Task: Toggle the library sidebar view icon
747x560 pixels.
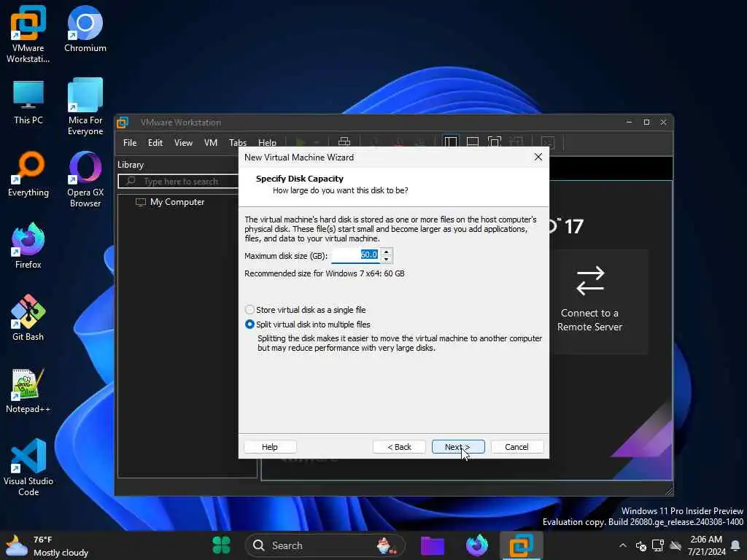Action: 450,142
